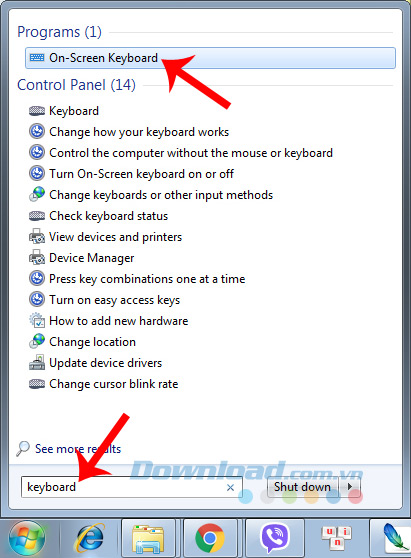Select Change how your keyboard works

[139, 132]
